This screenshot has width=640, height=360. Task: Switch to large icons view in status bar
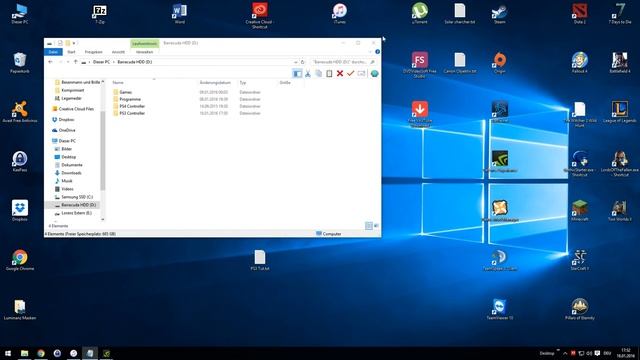pyautogui.click(x=376, y=226)
